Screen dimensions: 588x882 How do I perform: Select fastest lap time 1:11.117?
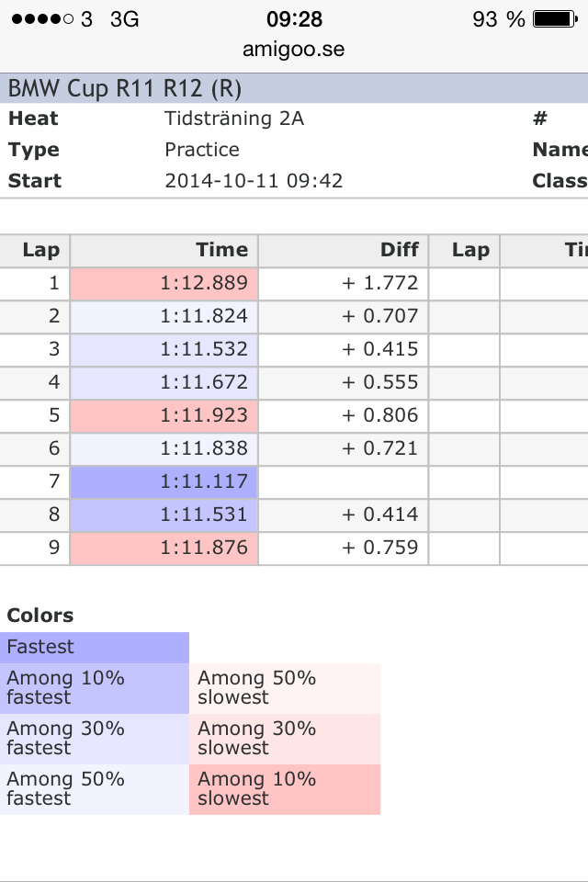coord(164,482)
